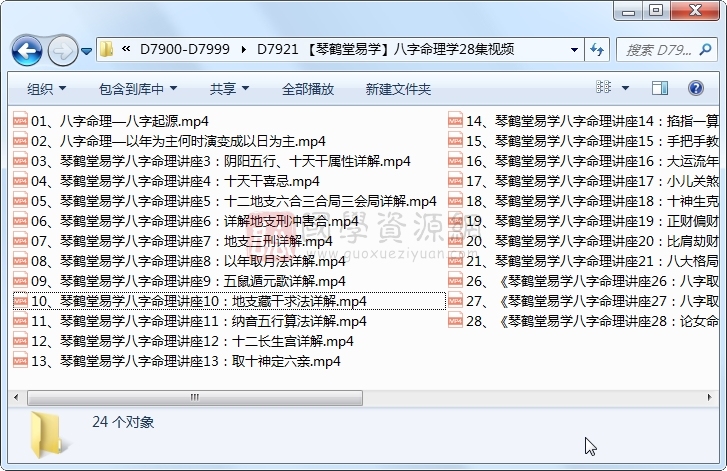Click the Forward navigation arrow button
This screenshot has height=471, width=727.
(x=62, y=49)
